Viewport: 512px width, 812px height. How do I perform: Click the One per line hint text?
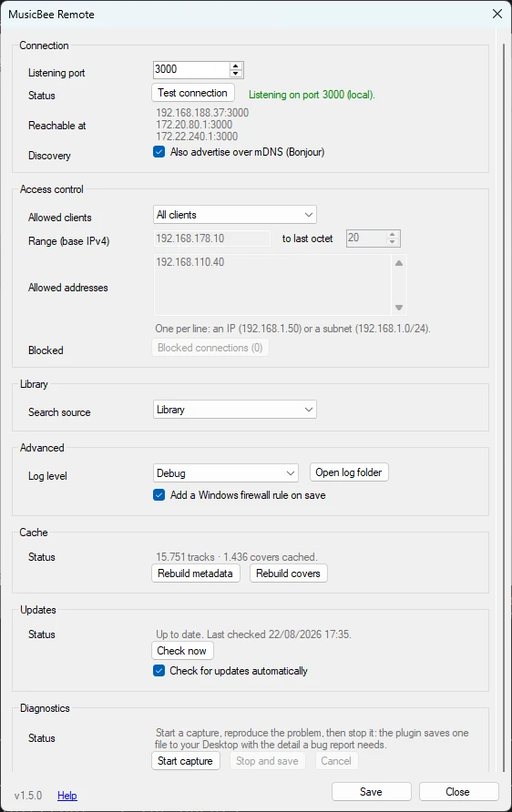(x=292, y=329)
